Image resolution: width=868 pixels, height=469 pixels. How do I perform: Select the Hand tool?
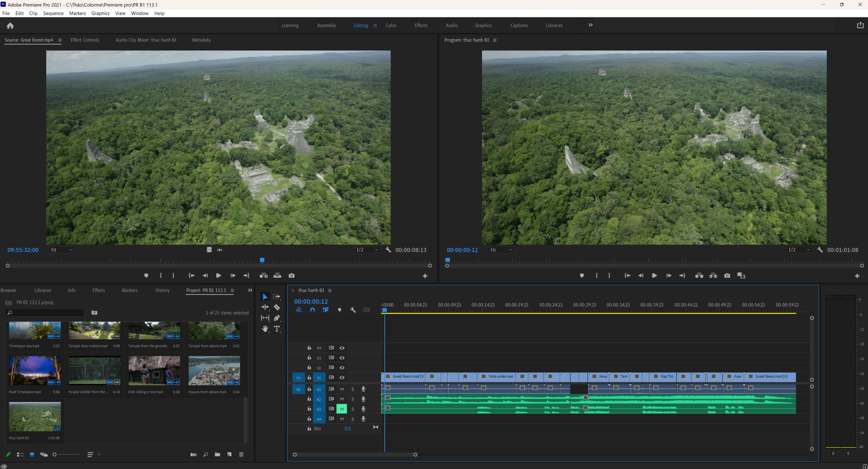(265, 329)
